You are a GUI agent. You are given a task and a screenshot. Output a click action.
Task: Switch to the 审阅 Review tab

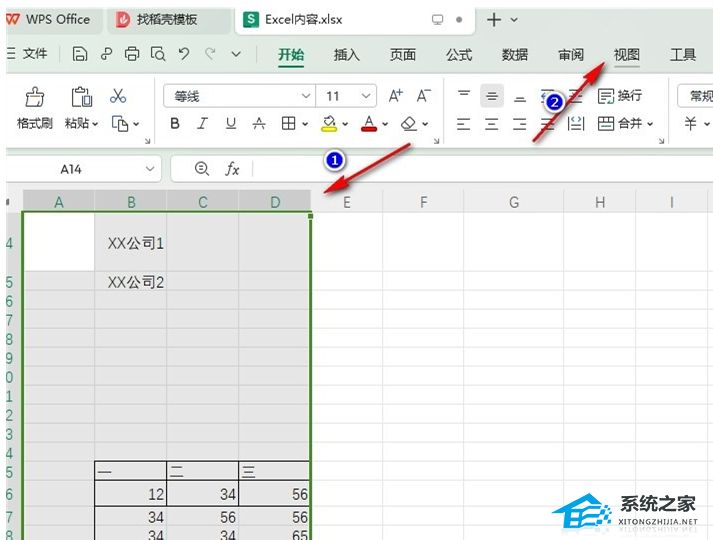pyautogui.click(x=571, y=55)
